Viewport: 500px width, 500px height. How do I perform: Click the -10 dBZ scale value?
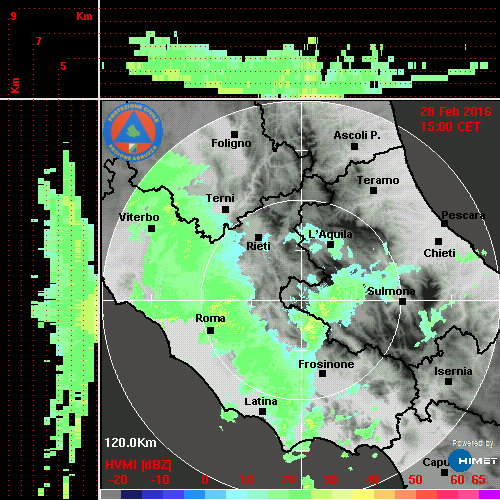point(160,480)
